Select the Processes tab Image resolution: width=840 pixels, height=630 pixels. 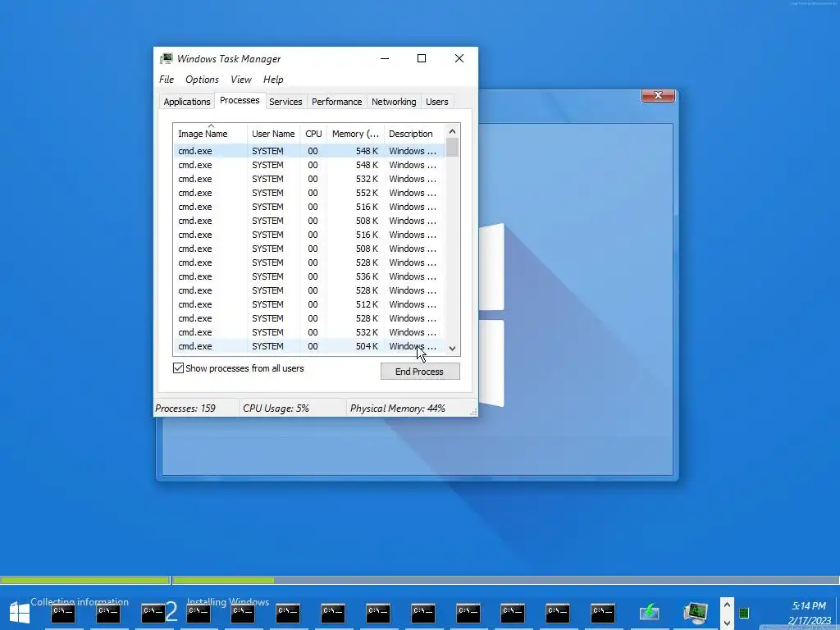click(x=240, y=101)
